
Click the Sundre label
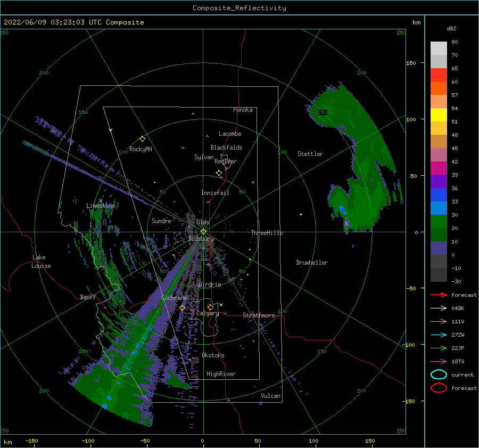point(162,221)
